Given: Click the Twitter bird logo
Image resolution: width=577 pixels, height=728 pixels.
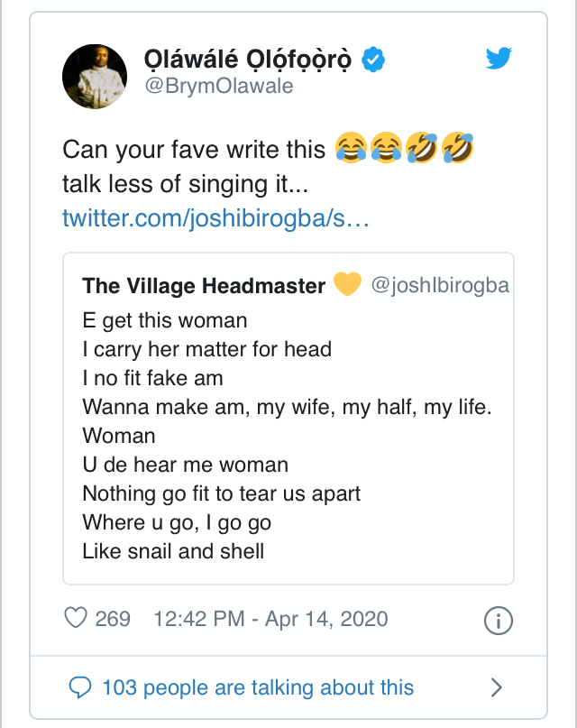Looking at the screenshot, I should (x=499, y=59).
